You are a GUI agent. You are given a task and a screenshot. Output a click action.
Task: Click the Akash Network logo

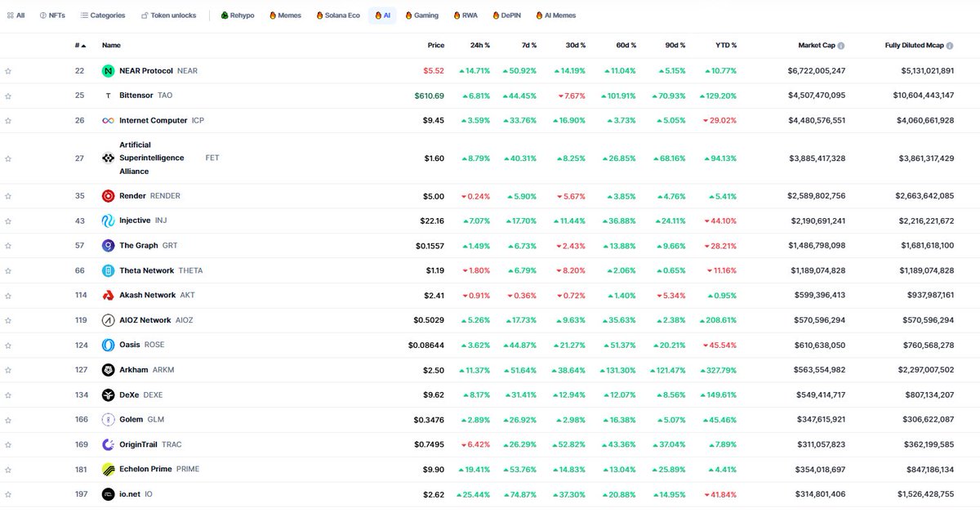pyautogui.click(x=108, y=296)
